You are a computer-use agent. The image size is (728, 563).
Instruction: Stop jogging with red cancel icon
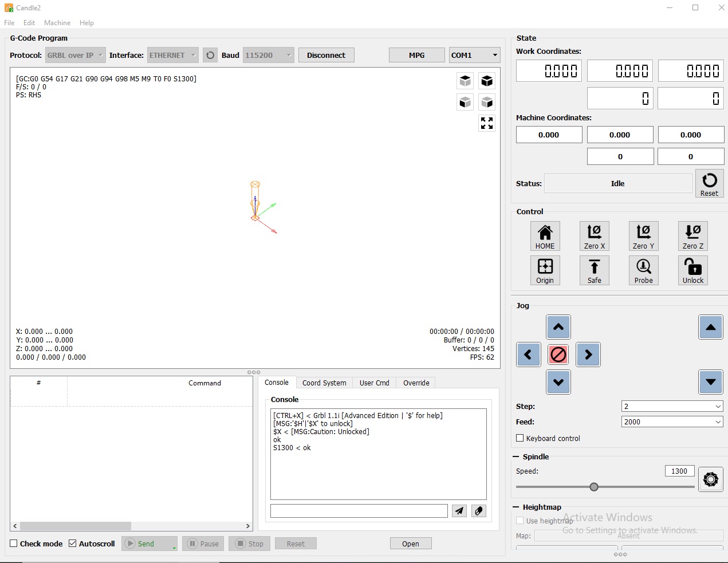pos(558,355)
